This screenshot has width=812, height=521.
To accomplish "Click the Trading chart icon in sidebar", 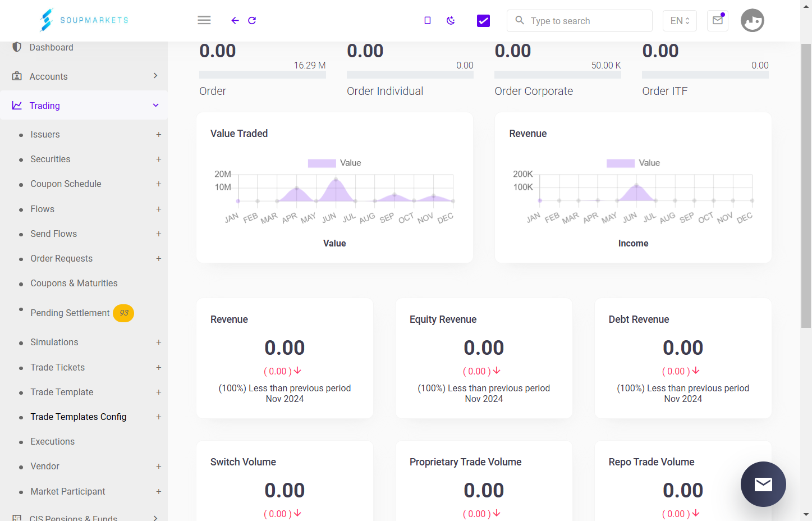I will point(17,106).
